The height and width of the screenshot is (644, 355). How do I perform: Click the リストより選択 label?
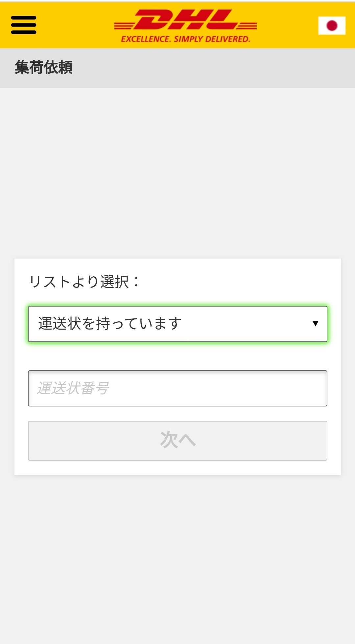84,282
